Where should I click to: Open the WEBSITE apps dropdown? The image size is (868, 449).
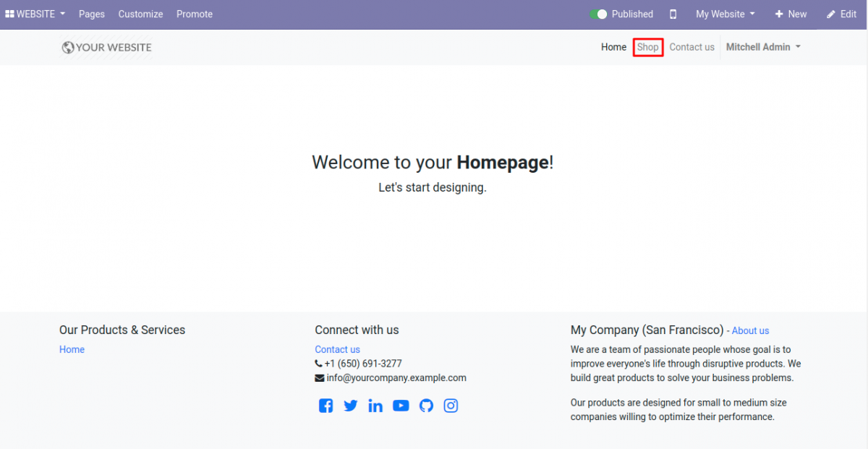tap(34, 14)
